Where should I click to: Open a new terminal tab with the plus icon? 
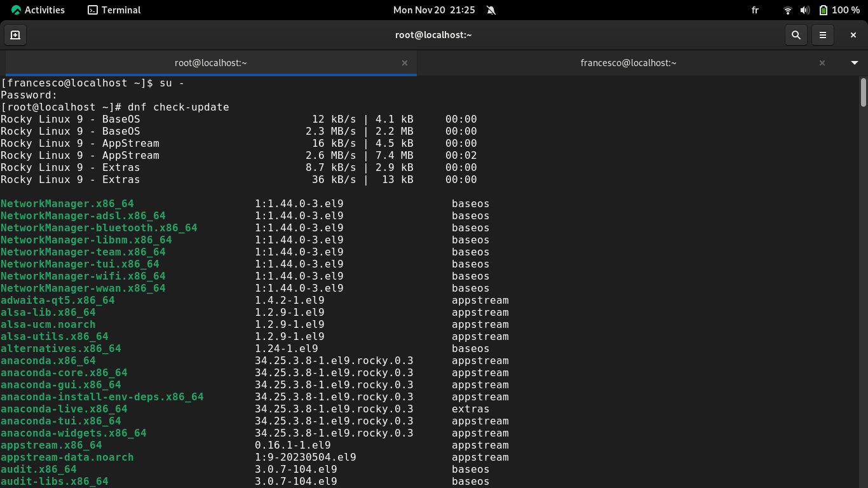pyautogui.click(x=15, y=35)
